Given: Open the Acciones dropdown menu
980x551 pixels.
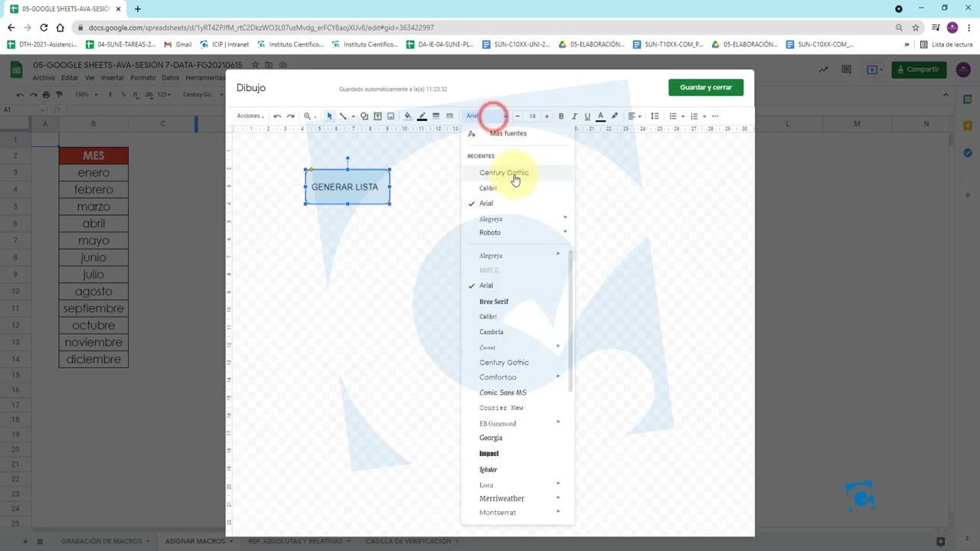Looking at the screenshot, I should click(x=250, y=116).
